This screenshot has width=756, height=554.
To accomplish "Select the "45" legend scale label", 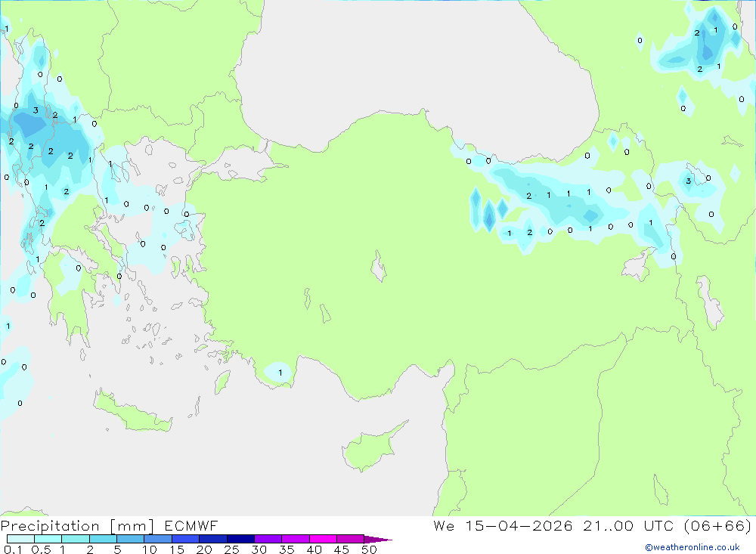I will (x=342, y=549).
